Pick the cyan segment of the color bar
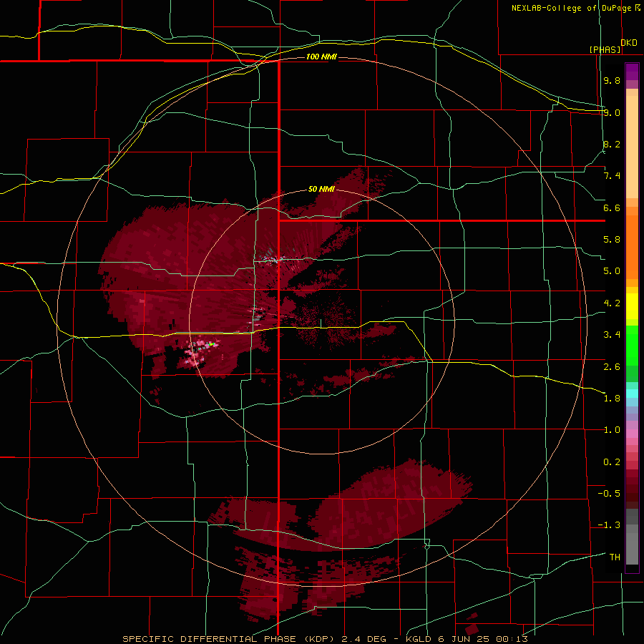The image size is (644, 644). (632, 394)
